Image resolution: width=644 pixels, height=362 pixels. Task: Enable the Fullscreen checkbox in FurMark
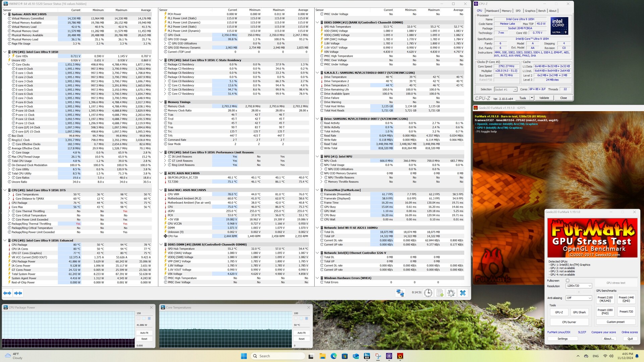pos(568,281)
